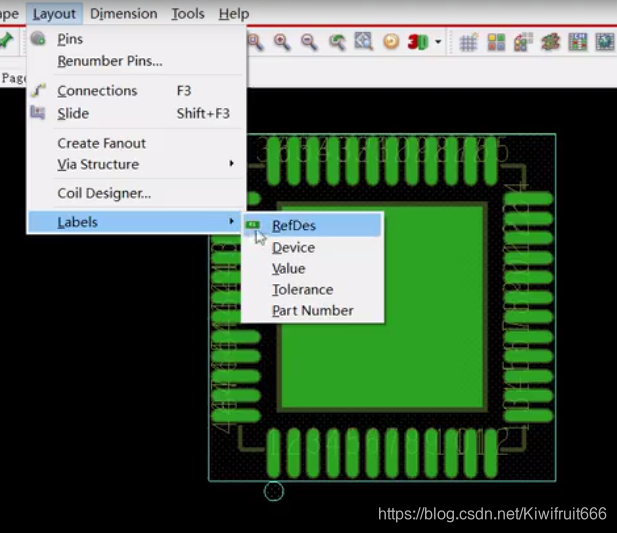
Task: Click the partially hidden zoom window icon
Action: coord(255,41)
